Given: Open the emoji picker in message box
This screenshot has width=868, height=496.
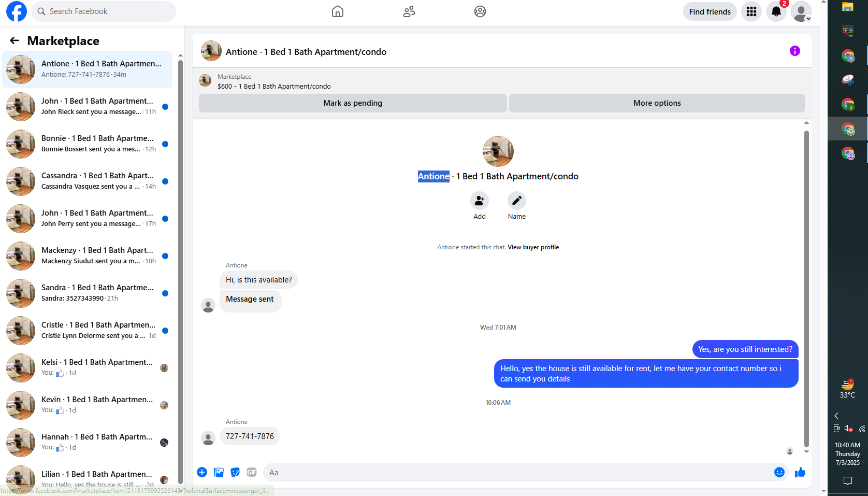Looking at the screenshot, I should coord(779,472).
